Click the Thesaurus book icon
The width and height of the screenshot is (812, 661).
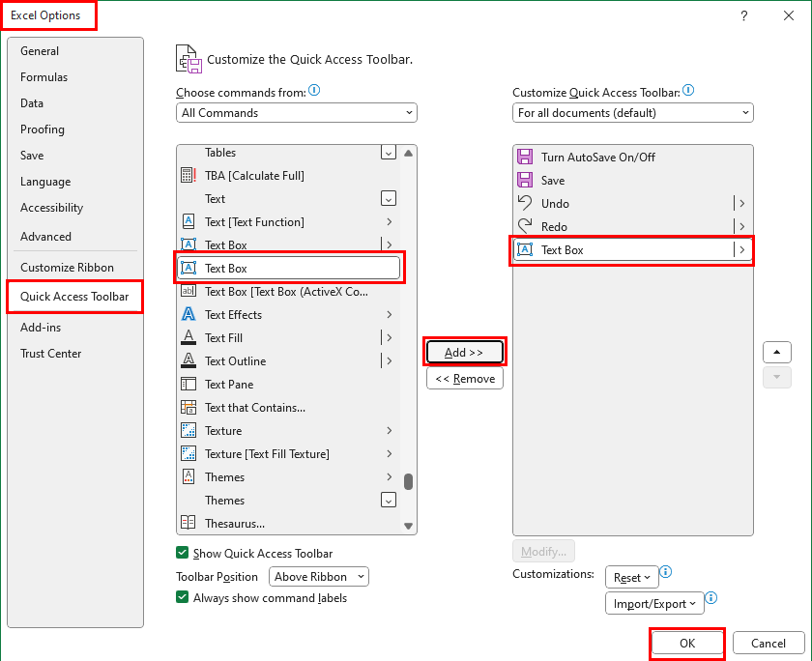click(188, 523)
